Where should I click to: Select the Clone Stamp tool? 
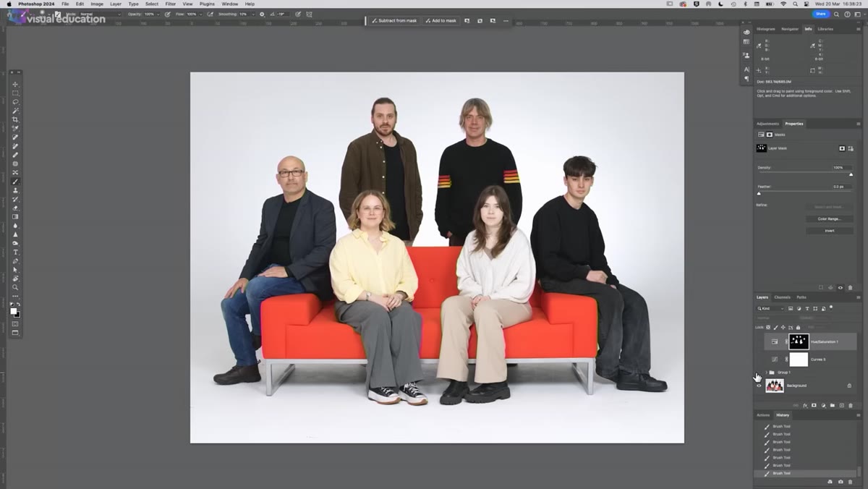pyautogui.click(x=15, y=190)
